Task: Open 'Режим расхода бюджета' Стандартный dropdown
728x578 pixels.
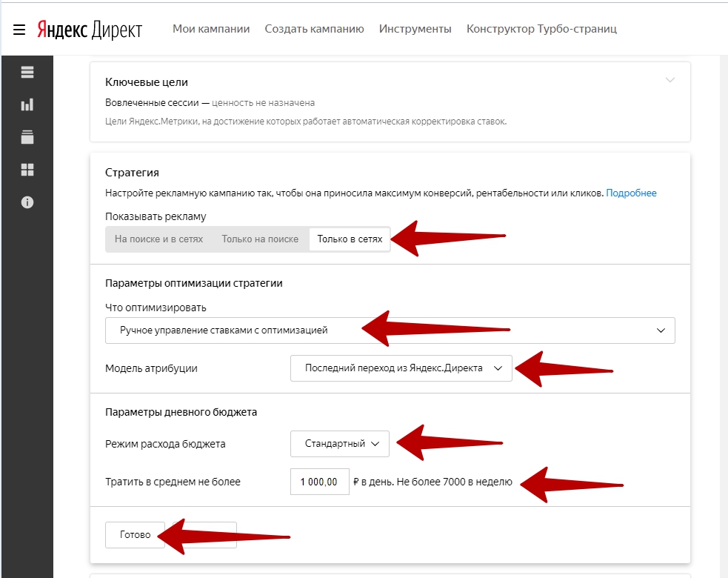Action: click(x=340, y=444)
